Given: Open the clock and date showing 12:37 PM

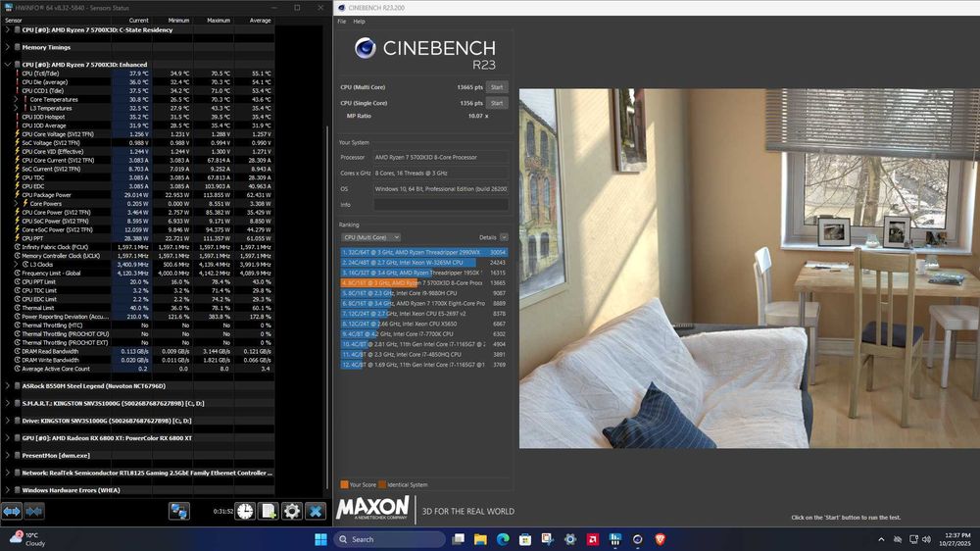Looking at the screenshot, I should [x=956, y=539].
